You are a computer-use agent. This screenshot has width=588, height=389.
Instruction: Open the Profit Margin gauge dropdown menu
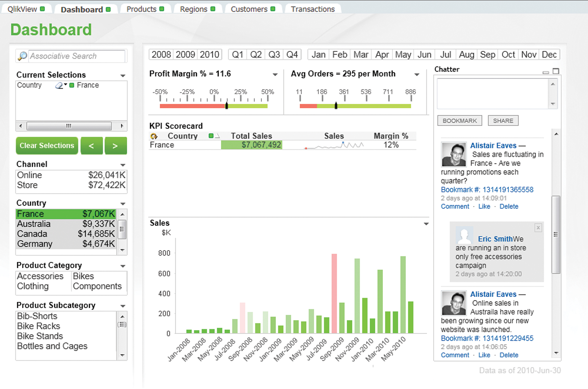pyautogui.click(x=275, y=74)
